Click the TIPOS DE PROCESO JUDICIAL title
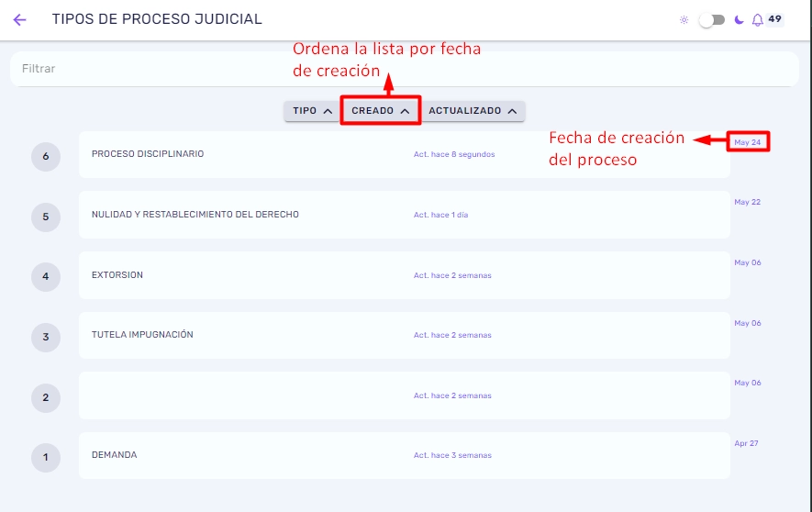 157,19
